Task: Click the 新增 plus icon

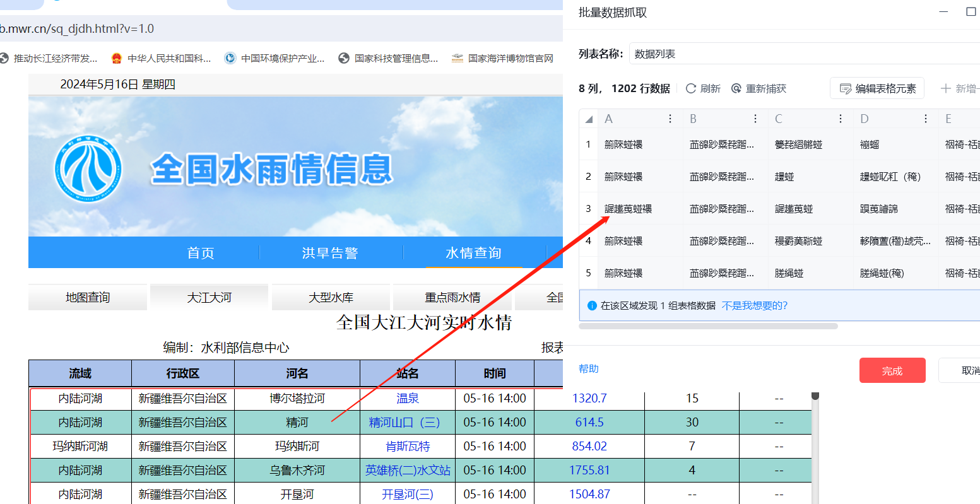Action: (x=945, y=89)
